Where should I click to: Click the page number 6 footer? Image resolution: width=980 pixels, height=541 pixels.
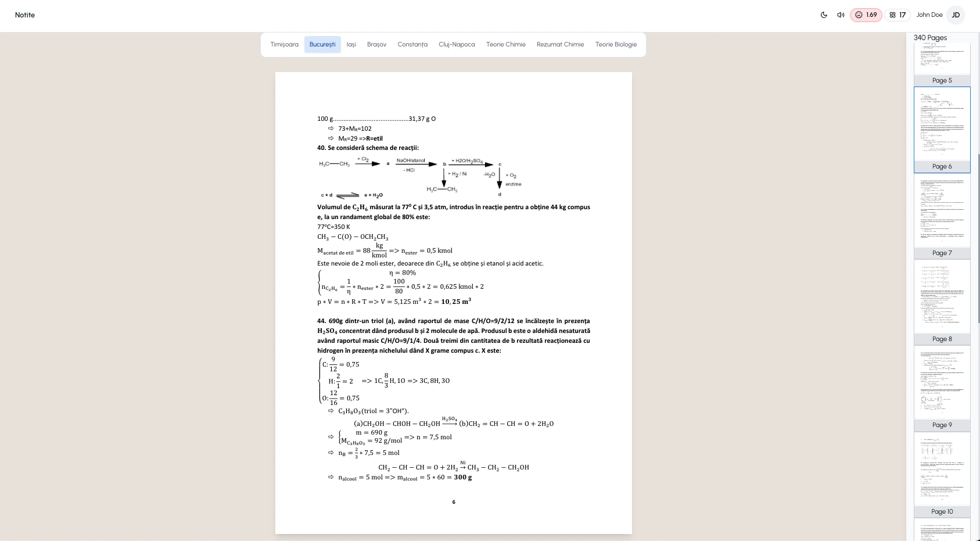(454, 502)
